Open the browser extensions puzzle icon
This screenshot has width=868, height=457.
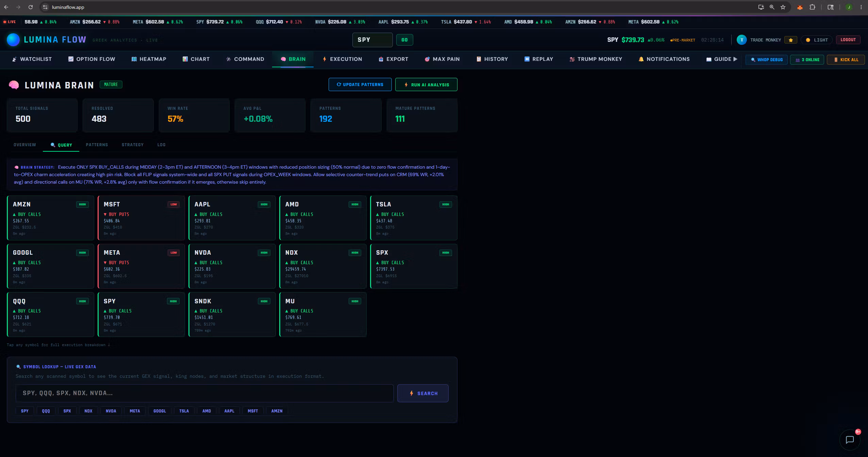(x=812, y=7)
